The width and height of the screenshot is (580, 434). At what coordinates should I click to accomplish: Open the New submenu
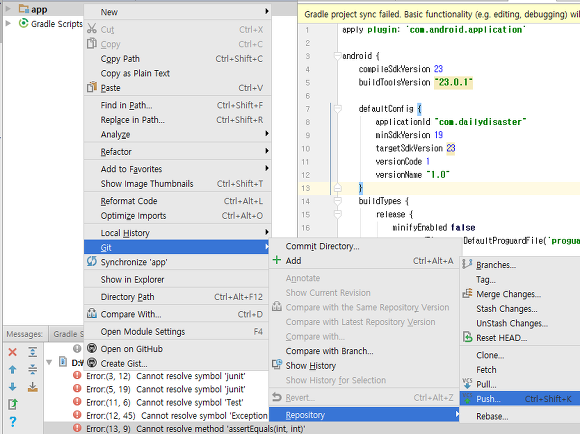pyautogui.click(x=178, y=12)
